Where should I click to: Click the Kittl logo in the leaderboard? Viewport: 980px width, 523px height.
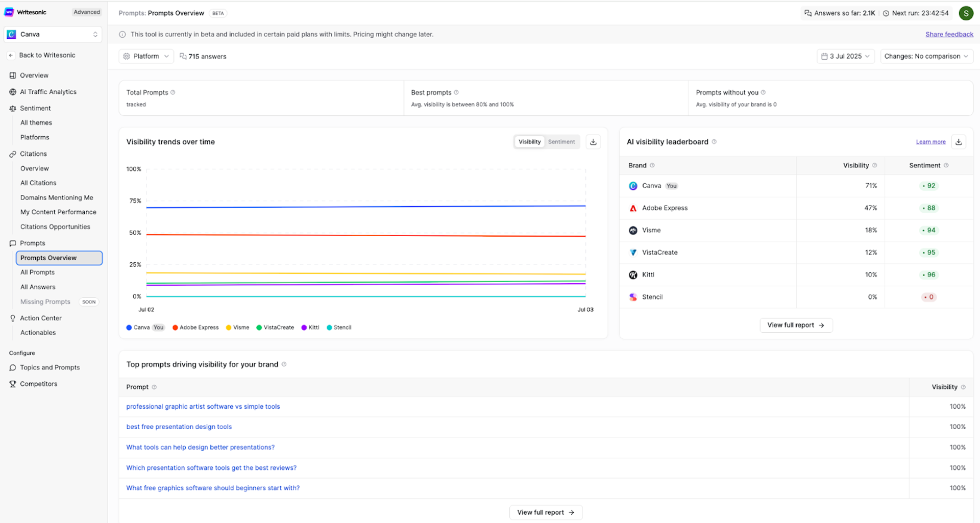click(633, 275)
